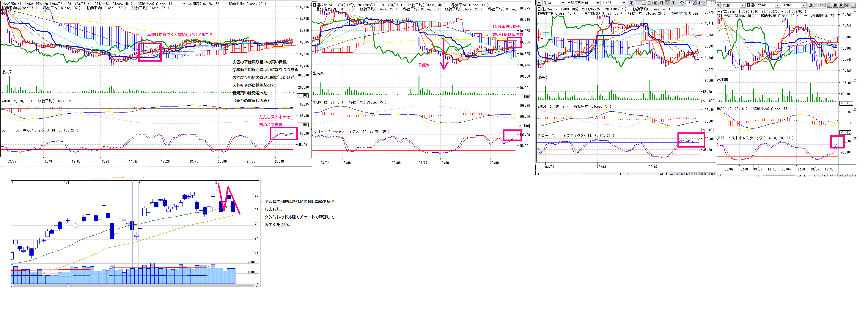
Task: Click the D button in the 30-minute chart's bottom toolbar
Action: (692, 174)
